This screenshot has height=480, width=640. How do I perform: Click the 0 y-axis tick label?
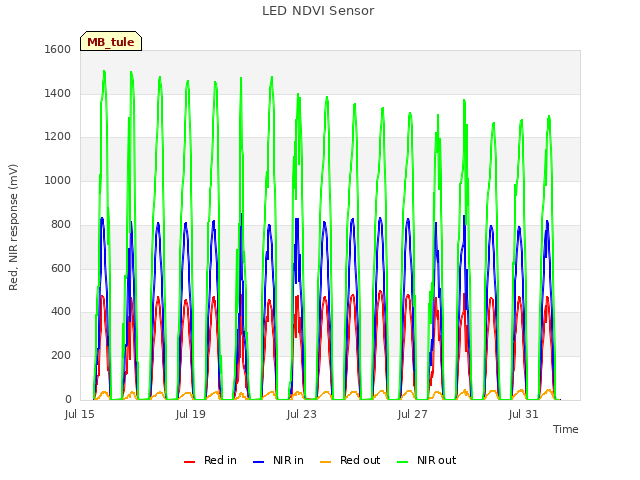tap(68, 400)
